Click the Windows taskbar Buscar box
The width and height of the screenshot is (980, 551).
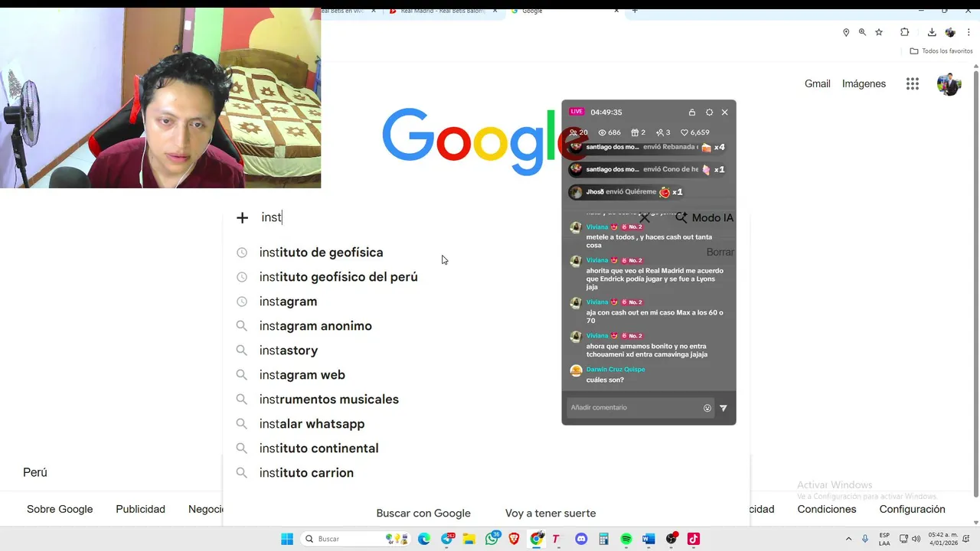point(354,539)
